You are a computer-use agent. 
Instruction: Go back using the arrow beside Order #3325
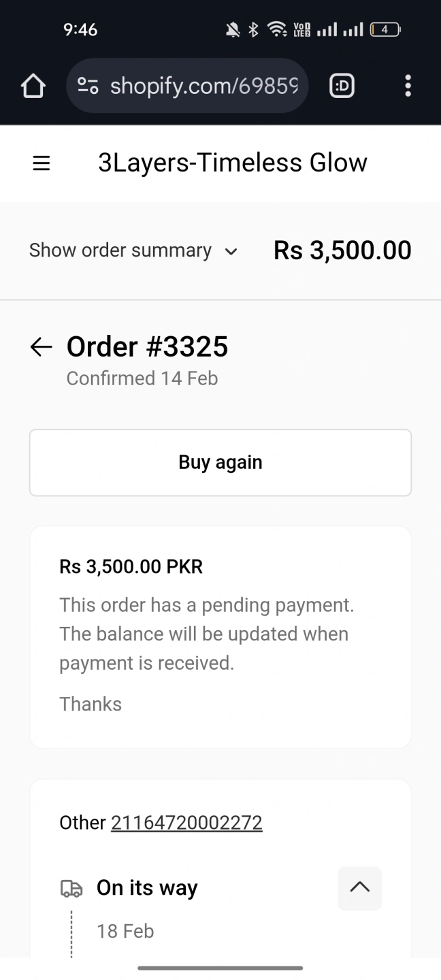point(42,347)
